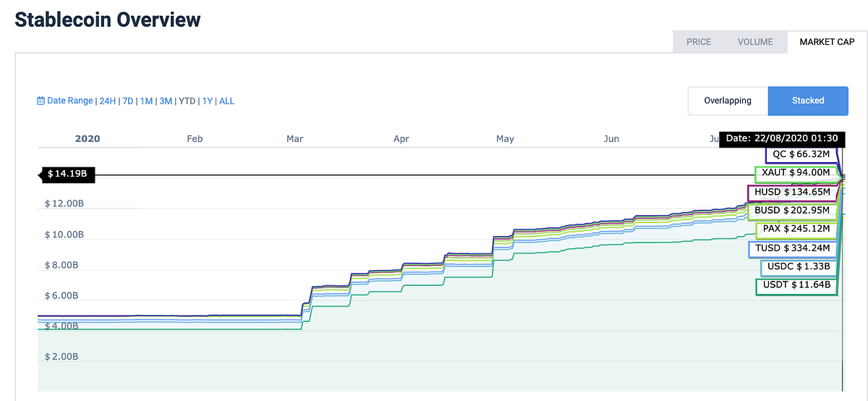Click the Date Range link
Viewport: 868px width, 401px height.
(x=69, y=101)
